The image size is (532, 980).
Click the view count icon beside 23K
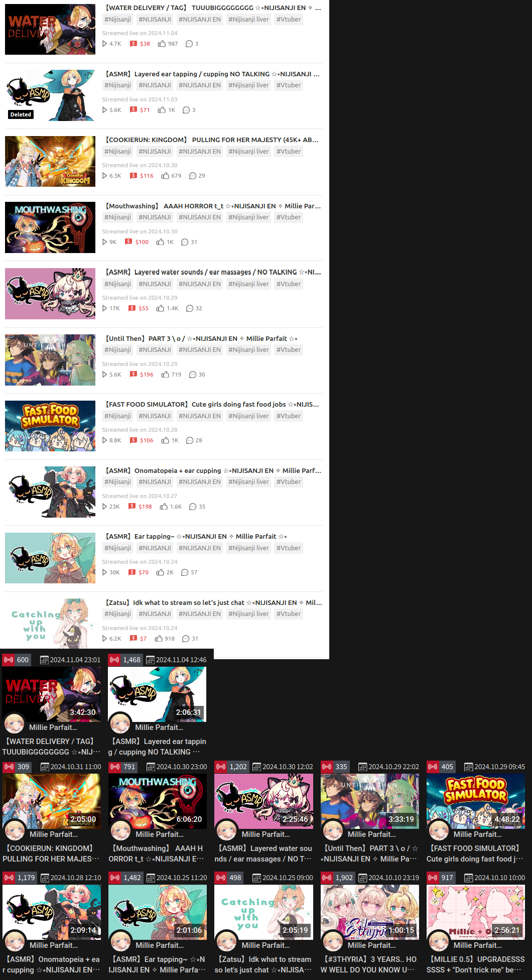click(x=104, y=507)
